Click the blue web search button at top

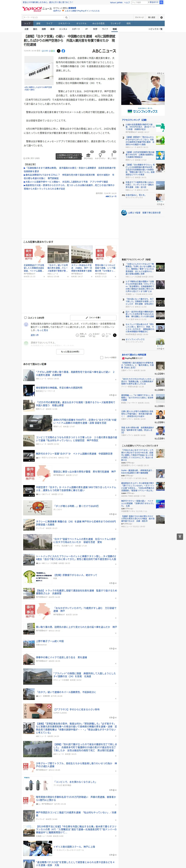161,2
